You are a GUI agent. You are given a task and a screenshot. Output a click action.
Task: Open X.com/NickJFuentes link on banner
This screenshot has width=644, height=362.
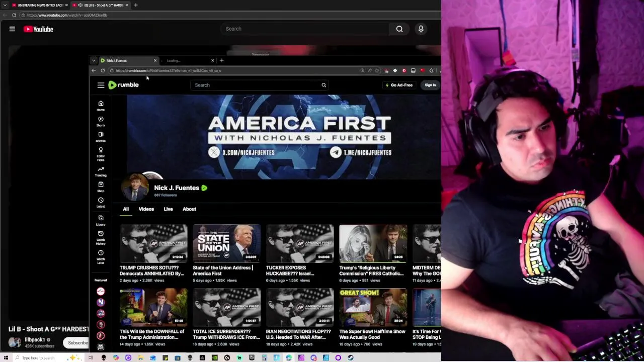[242, 152]
